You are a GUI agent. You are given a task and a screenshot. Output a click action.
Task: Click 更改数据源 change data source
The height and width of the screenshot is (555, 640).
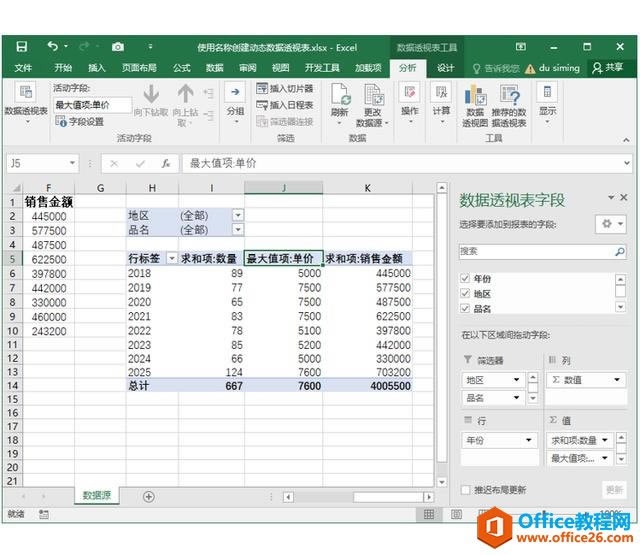pos(372,105)
